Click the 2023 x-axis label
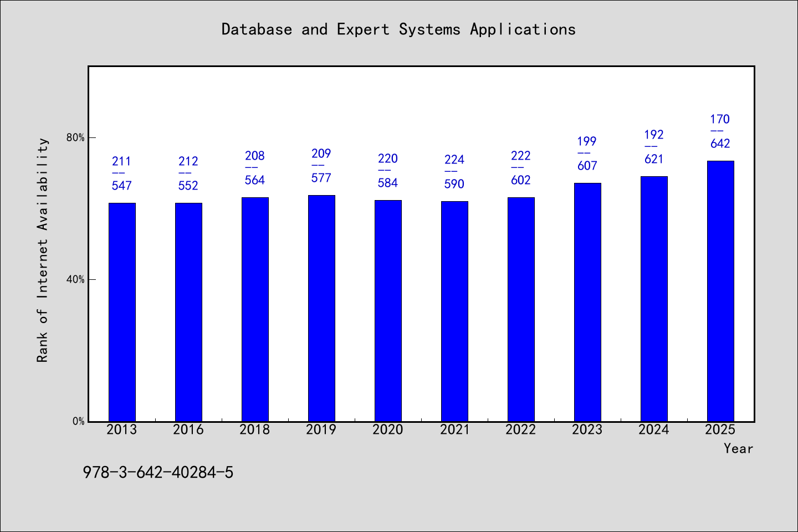Image resolution: width=798 pixels, height=532 pixels. coord(587,429)
